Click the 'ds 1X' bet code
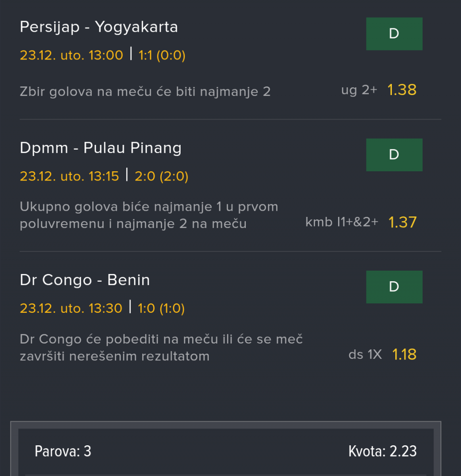 (365, 355)
